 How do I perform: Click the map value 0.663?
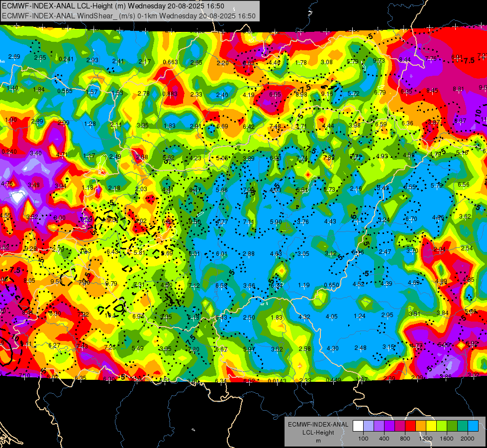170,62
